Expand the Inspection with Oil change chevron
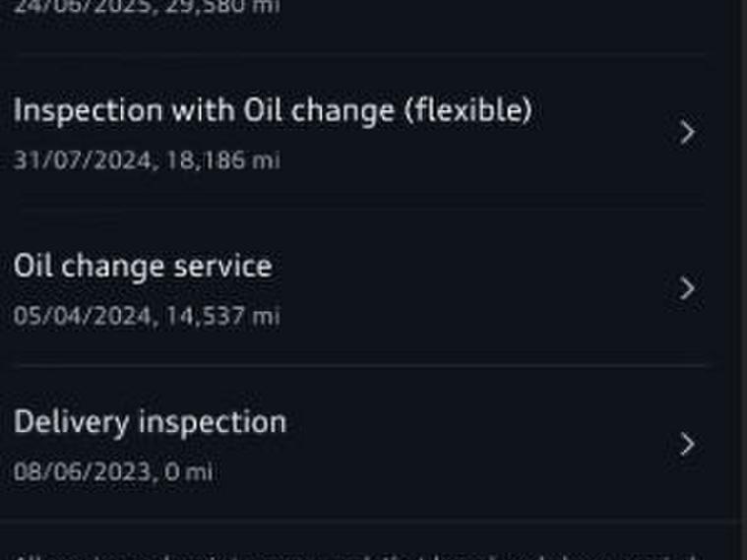 [688, 132]
